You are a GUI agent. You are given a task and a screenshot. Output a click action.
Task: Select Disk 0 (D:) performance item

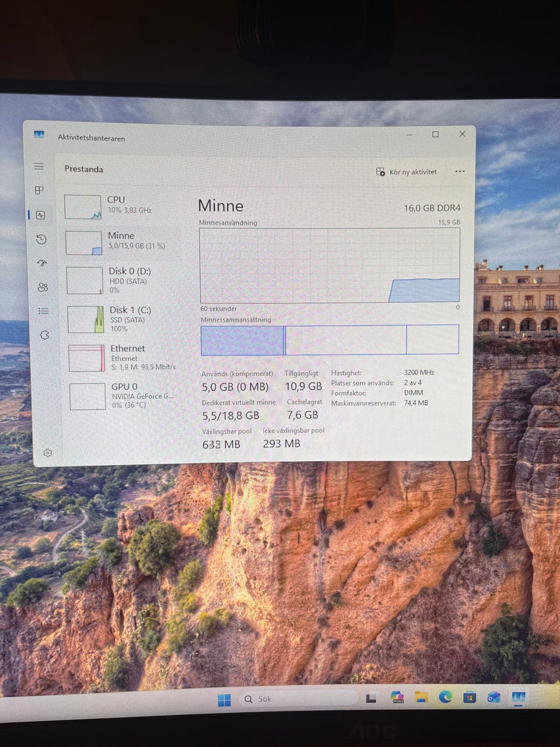124,280
